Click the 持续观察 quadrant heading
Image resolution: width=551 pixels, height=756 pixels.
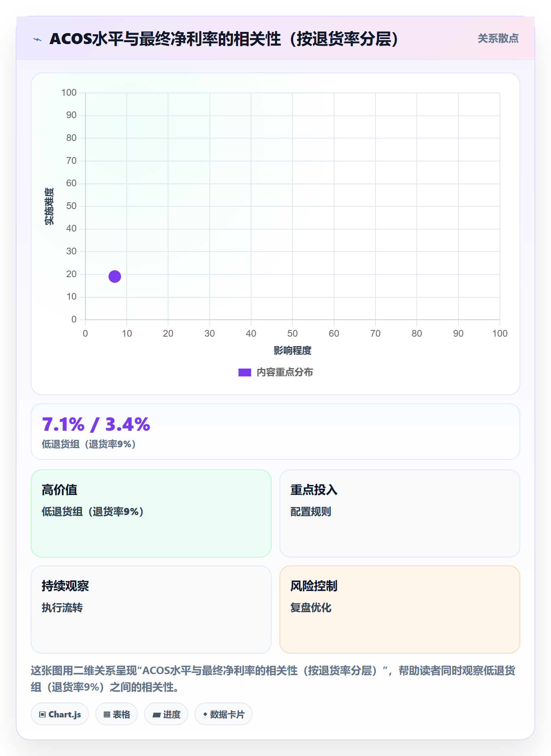(x=65, y=586)
